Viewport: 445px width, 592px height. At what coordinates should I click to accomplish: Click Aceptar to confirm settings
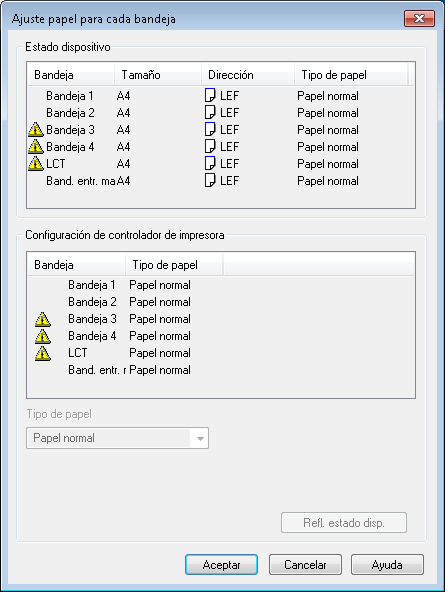click(221, 564)
